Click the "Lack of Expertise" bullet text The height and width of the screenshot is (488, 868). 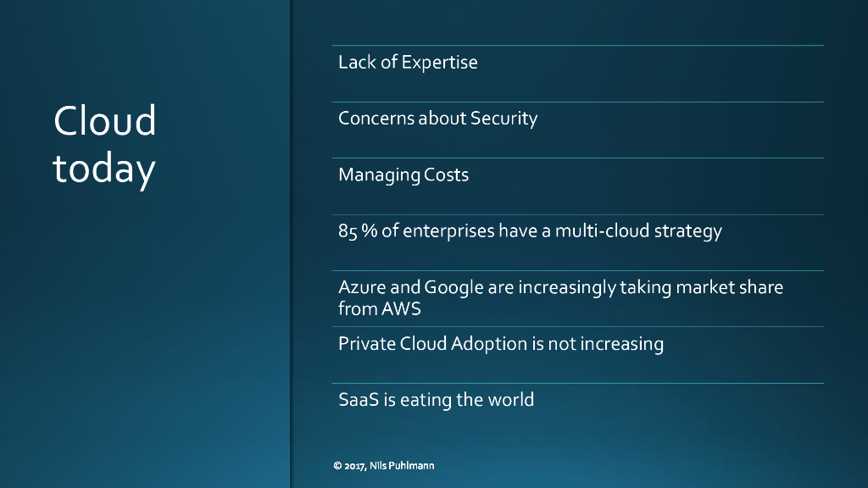pos(408,63)
